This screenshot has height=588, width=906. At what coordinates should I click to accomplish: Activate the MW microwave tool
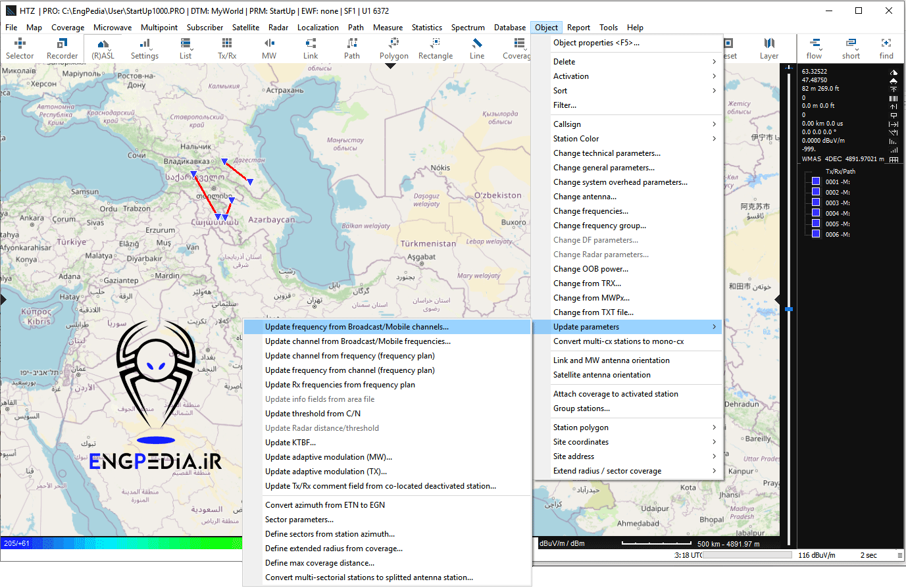coord(269,49)
